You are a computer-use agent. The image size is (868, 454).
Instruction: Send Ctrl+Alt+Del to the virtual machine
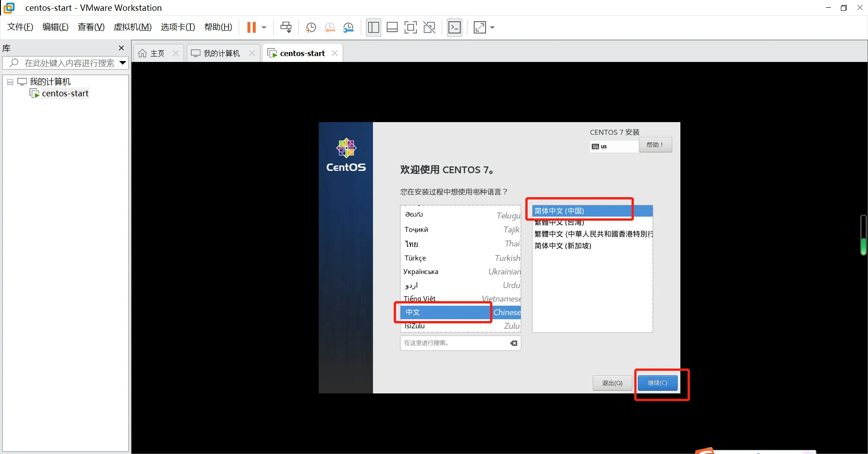(286, 28)
